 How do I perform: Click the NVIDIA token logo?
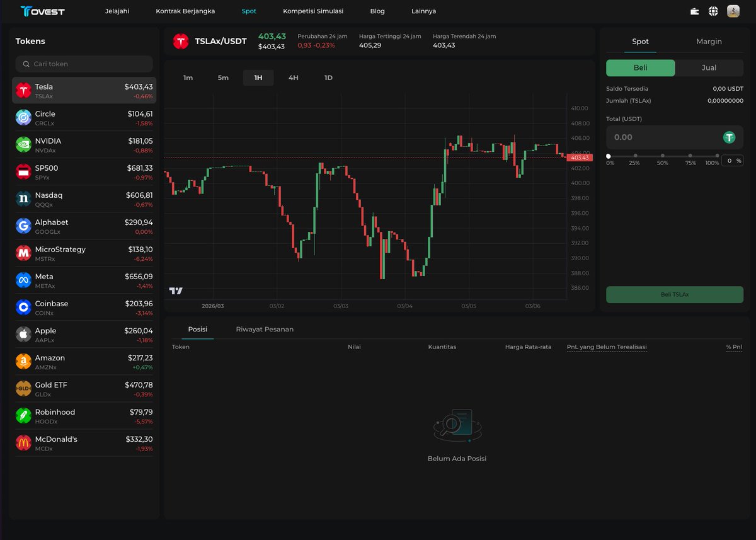coord(23,145)
